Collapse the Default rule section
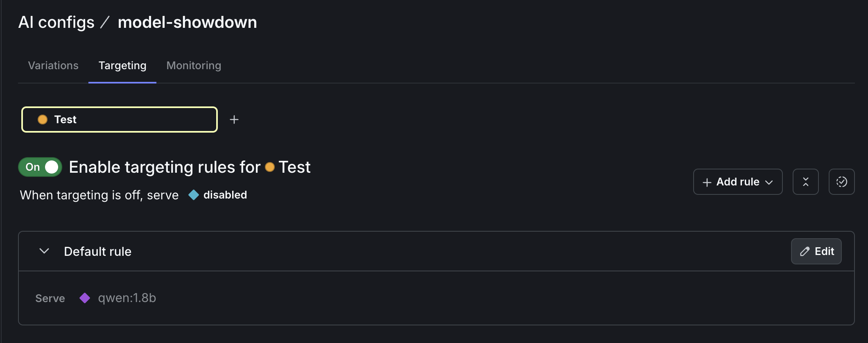Viewport: 868px width, 343px height. pyautogui.click(x=45, y=251)
